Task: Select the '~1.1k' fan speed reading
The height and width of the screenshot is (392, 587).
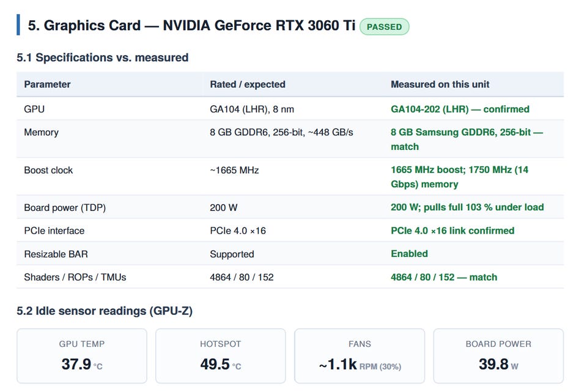Action: click(338, 364)
